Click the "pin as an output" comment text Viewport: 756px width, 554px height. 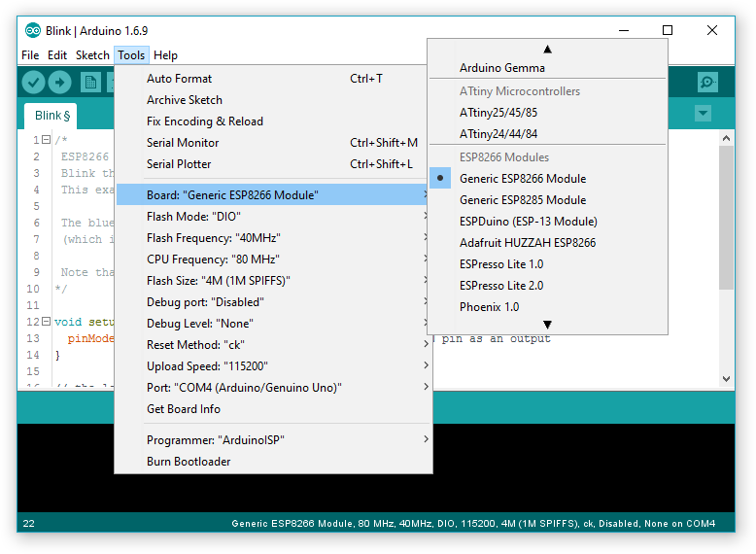[x=497, y=339]
